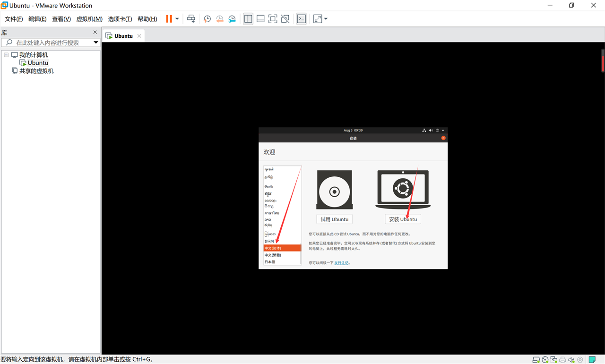Close the Ubuntu 安装 installer window
Image resolution: width=605 pixels, height=364 pixels.
tap(443, 138)
